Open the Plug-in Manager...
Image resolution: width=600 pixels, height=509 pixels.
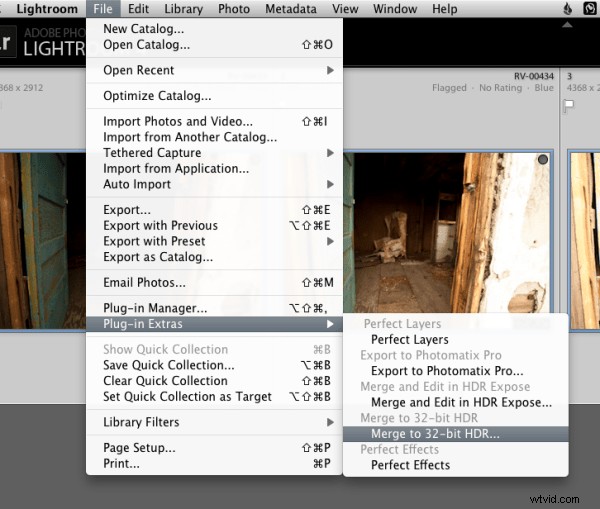(214, 308)
